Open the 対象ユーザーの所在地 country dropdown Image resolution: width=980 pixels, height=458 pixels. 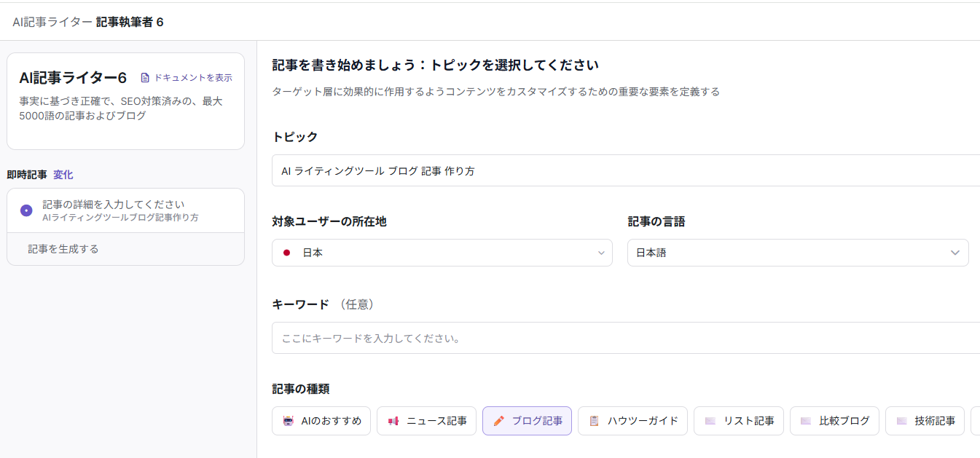[442, 253]
